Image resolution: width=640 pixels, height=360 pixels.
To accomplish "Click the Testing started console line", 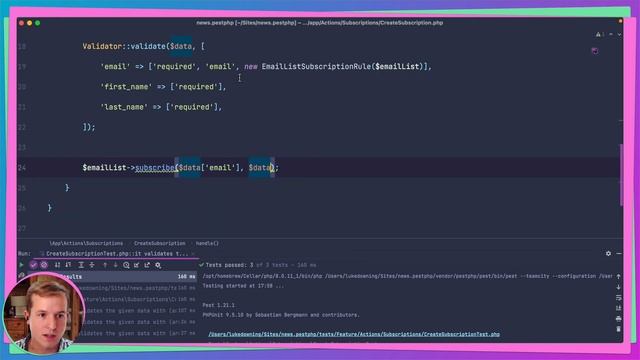I will click(243, 286).
